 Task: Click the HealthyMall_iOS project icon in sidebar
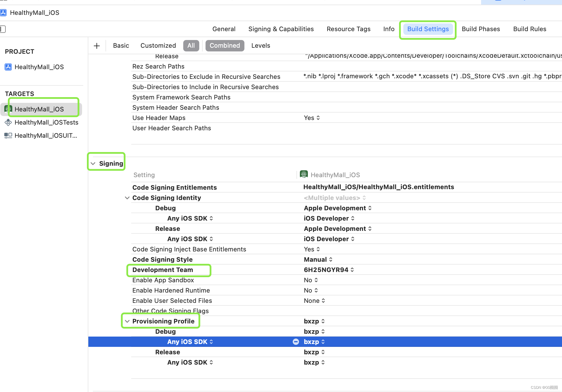coord(8,67)
